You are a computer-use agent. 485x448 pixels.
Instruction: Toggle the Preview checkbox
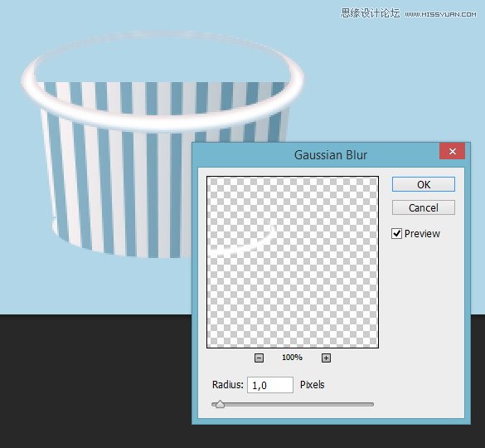tap(396, 233)
